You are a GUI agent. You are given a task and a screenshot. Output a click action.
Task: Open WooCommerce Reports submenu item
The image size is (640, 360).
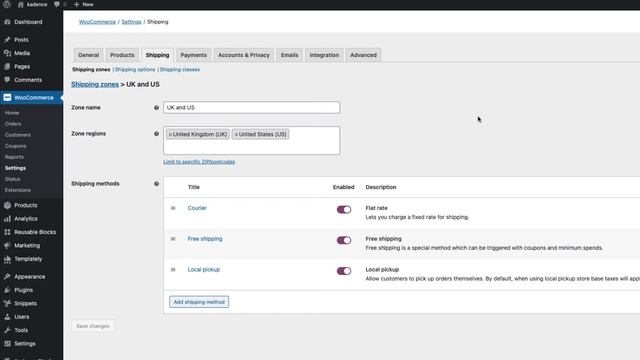pos(14,157)
